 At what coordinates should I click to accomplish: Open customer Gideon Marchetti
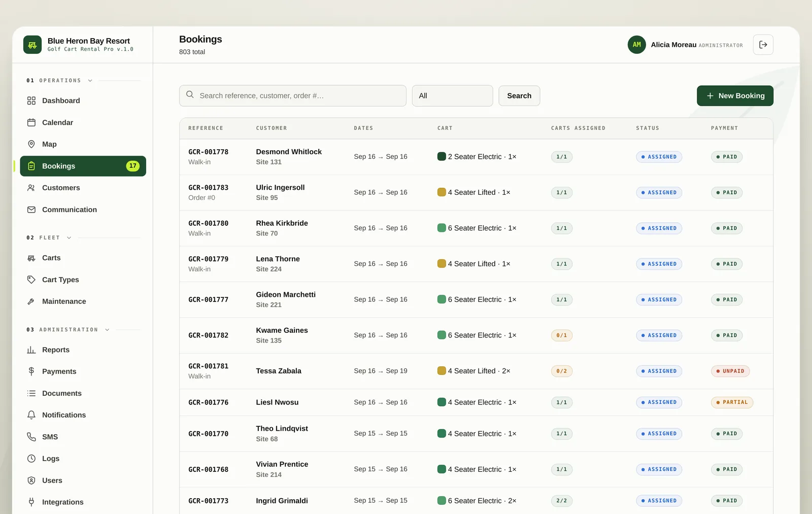click(286, 295)
